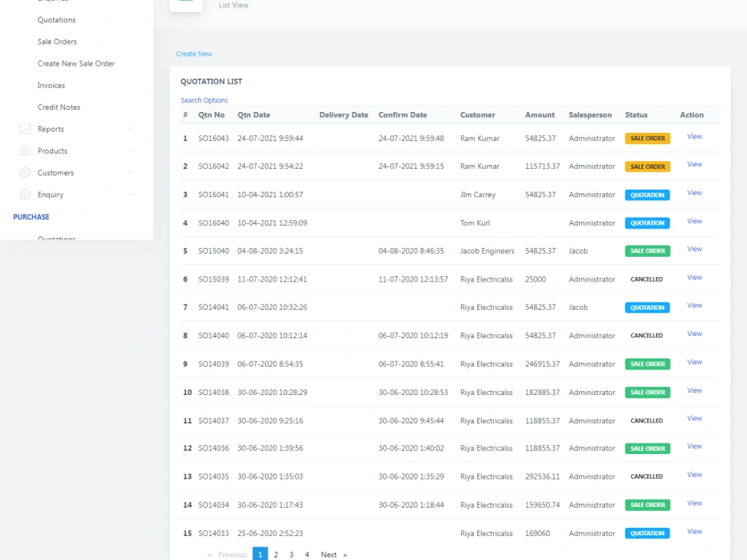View quotation SO16040
This screenshot has width=747, height=560.
(694, 222)
